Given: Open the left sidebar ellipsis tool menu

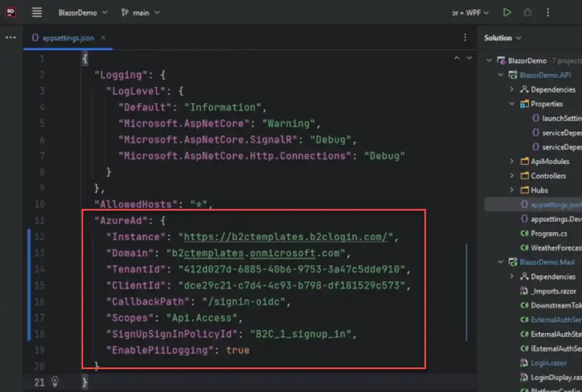Looking at the screenshot, I should pyautogui.click(x=11, y=38).
